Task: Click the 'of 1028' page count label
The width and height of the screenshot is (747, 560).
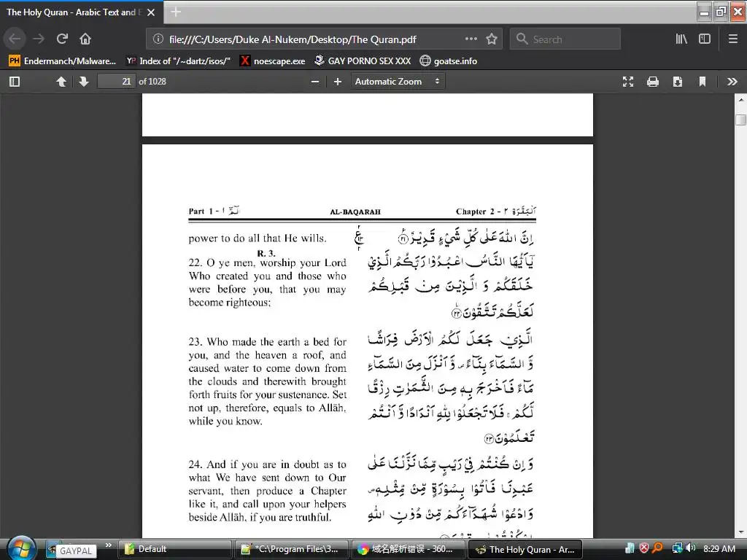Action: [152, 82]
